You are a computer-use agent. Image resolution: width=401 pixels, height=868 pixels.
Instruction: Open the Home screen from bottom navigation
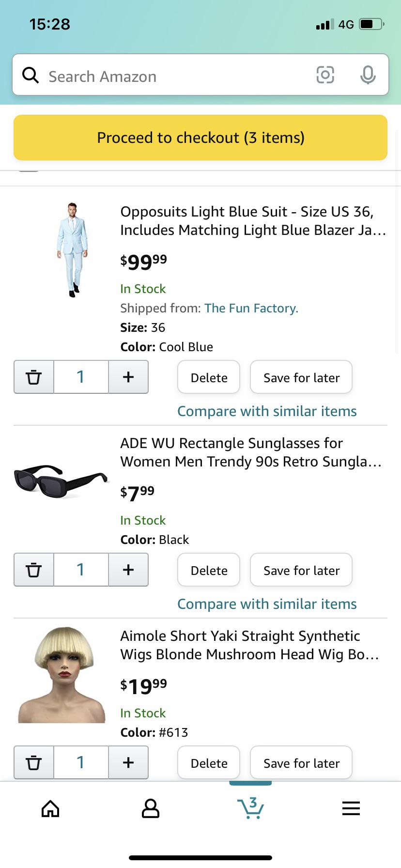pyautogui.click(x=50, y=808)
